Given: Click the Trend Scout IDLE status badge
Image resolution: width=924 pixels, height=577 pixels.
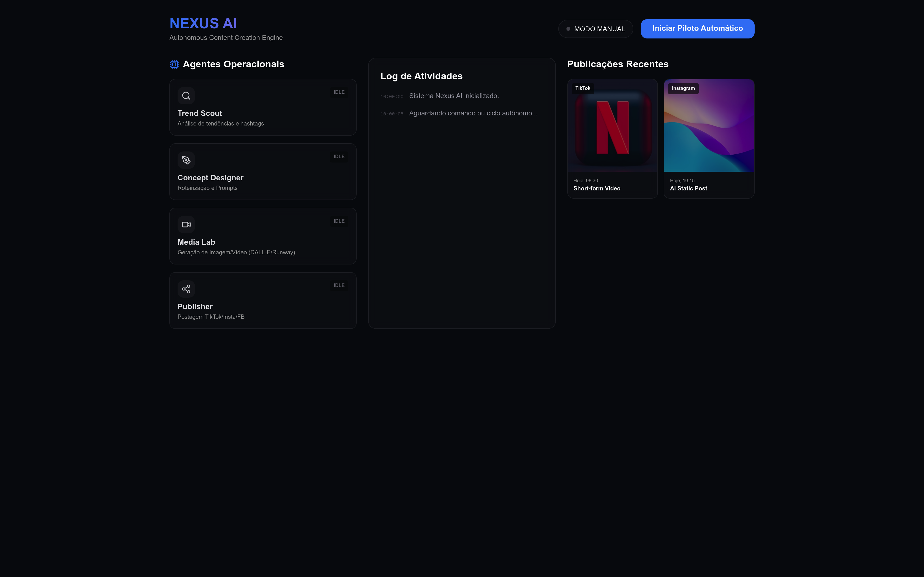Looking at the screenshot, I should point(339,92).
